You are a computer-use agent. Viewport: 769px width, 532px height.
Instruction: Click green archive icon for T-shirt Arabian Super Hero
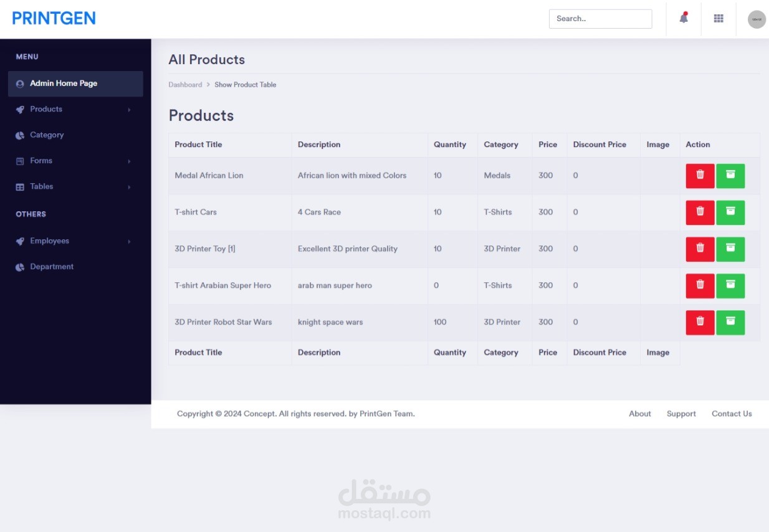coord(730,286)
